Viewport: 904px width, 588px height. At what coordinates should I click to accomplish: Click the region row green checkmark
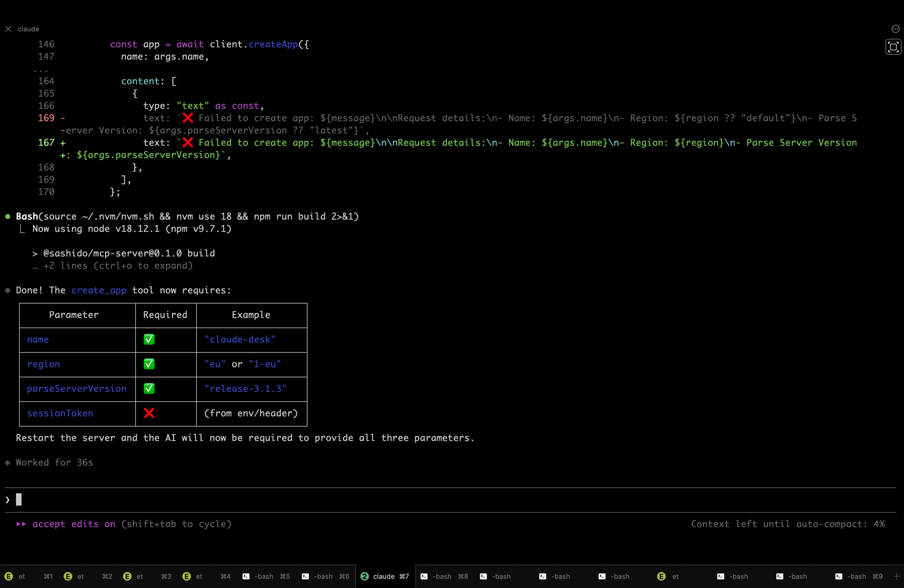[149, 364]
